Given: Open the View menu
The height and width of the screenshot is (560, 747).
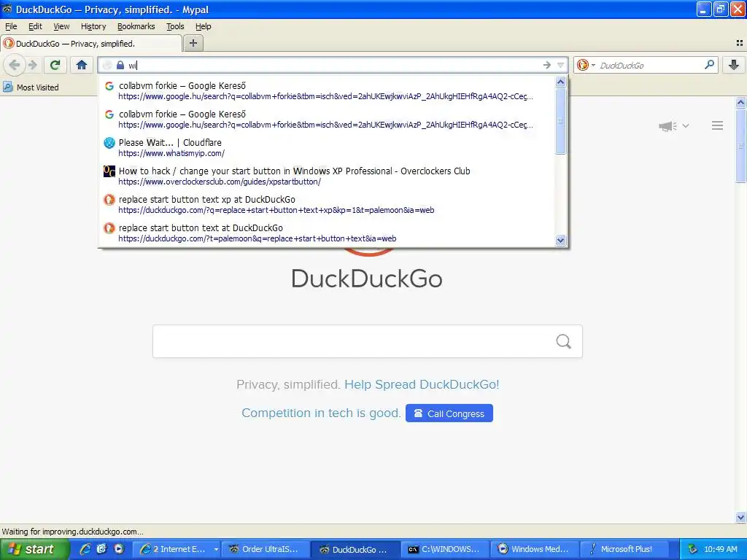Looking at the screenshot, I should pos(61,26).
